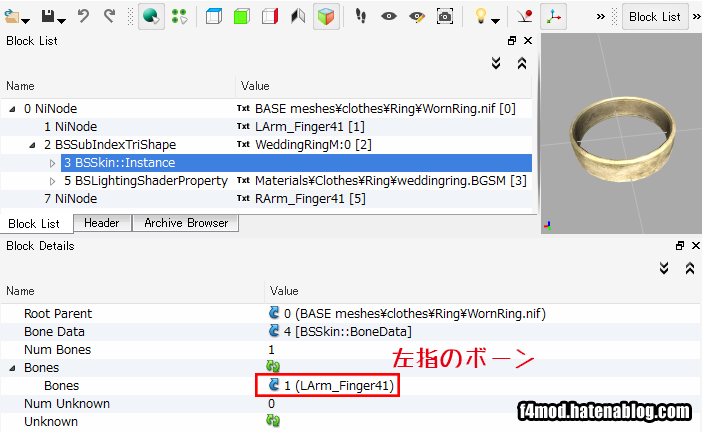This screenshot has width=702, height=432.
Task: Collapse all rows in Block Details
Action: (690, 268)
